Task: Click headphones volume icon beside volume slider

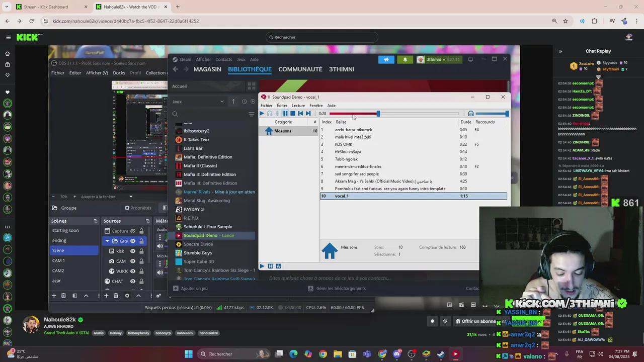Action: point(471,114)
